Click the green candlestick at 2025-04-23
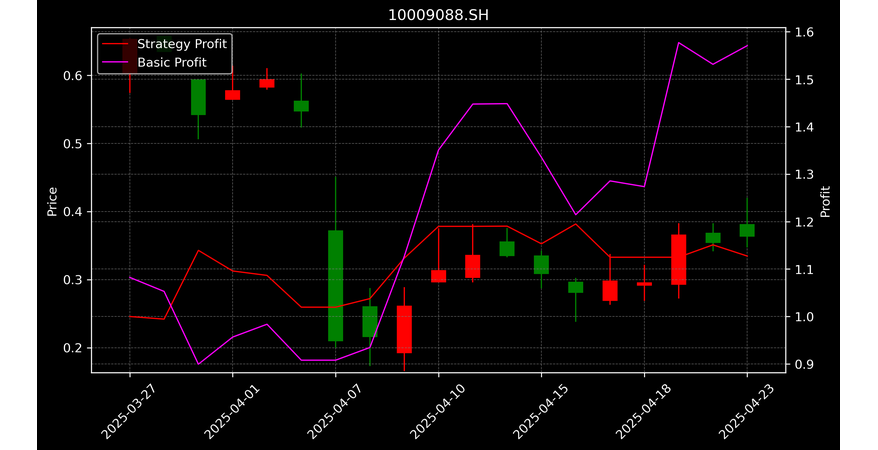This screenshot has height=450, width=878. click(x=747, y=230)
